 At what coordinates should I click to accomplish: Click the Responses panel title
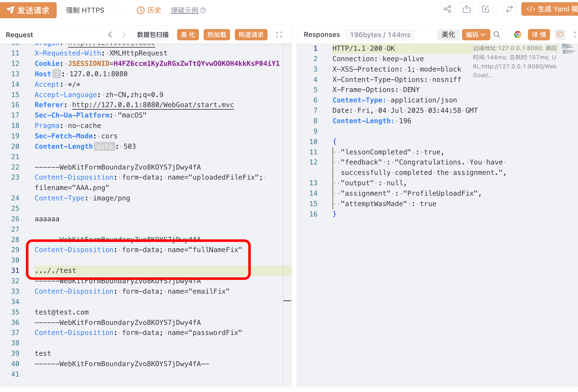point(322,35)
